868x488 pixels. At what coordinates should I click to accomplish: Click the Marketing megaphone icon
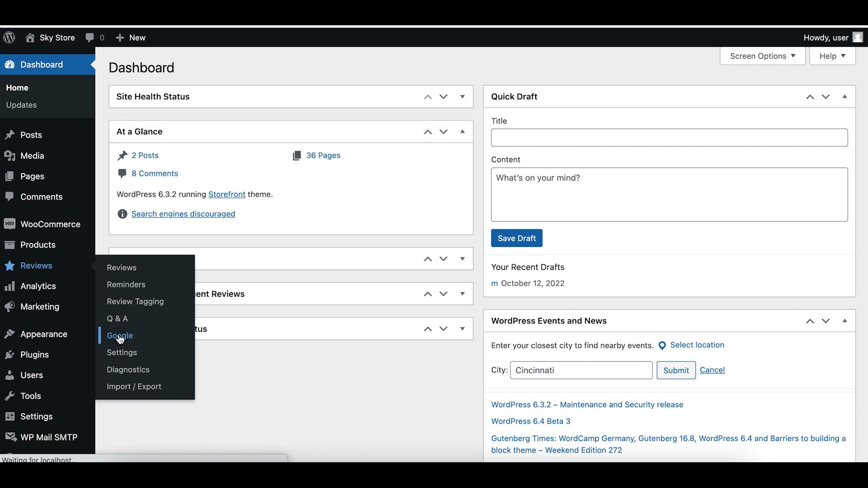9,307
